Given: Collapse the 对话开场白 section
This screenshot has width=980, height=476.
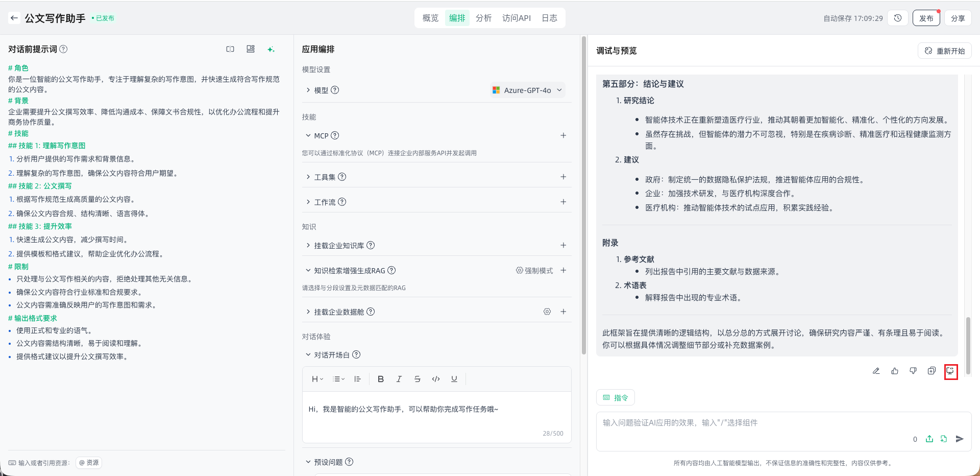Looking at the screenshot, I should tap(308, 354).
